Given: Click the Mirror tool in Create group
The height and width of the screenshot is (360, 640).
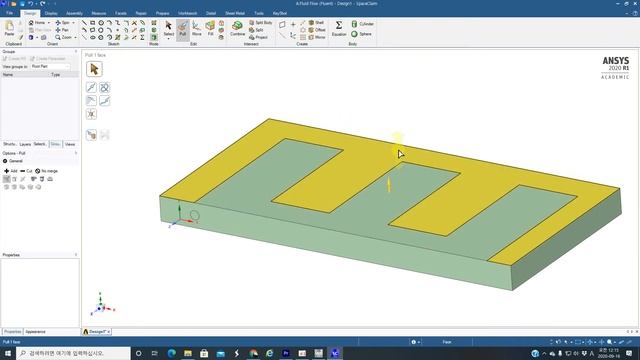Looking at the screenshot, I should tap(317, 37).
